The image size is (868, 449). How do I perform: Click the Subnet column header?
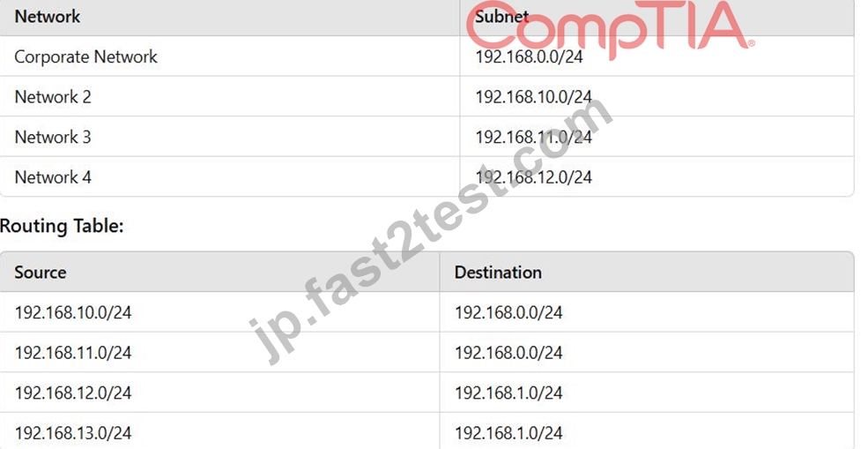coord(502,17)
